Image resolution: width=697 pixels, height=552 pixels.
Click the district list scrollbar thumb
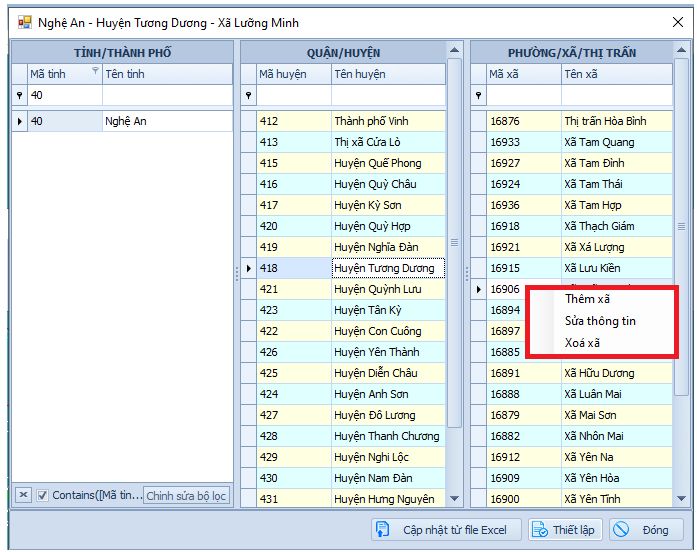(454, 242)
